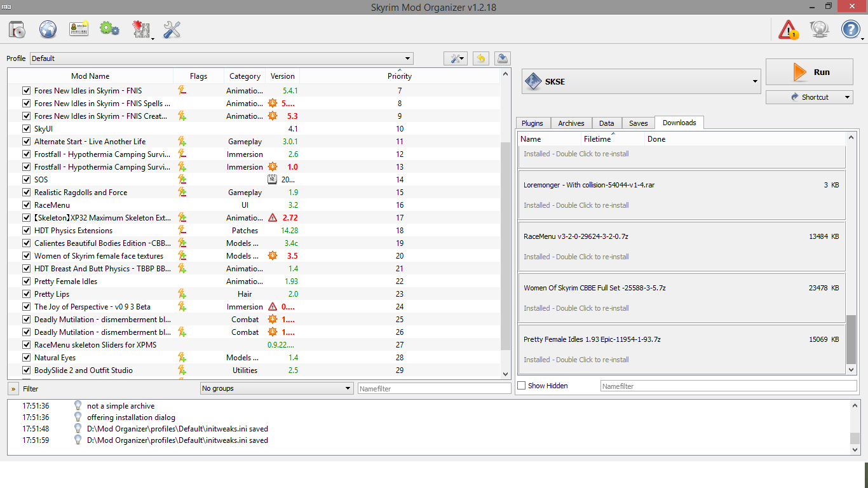Image resolution: width=868 pixels, height=488 pixels.
Task: Open the Nexus globe browser icon
Action: (48, 29)
